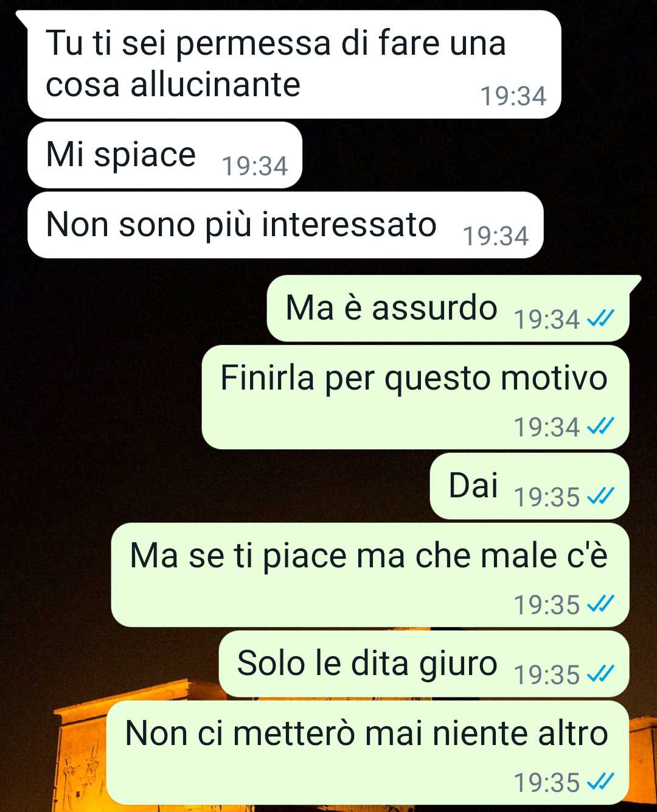Tap the 'Tu ti sei permessa' message bubble
The height and width of the screenshot is (812, 657).
pos(294,64)
